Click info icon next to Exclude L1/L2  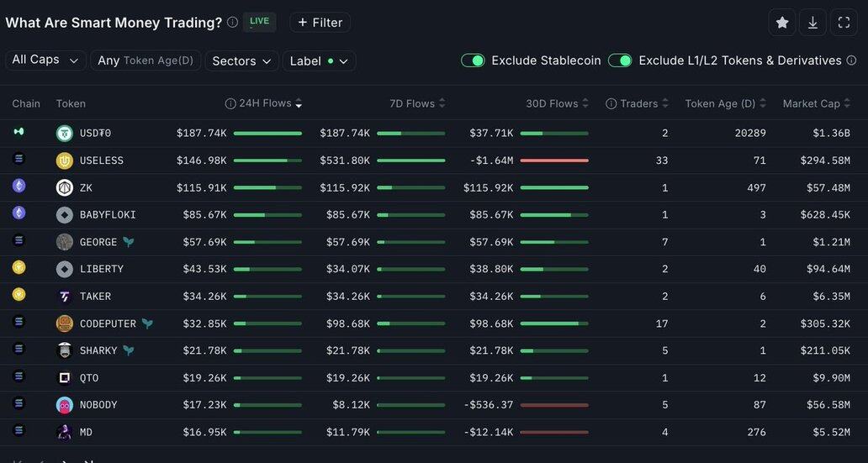tap(852, 61)
